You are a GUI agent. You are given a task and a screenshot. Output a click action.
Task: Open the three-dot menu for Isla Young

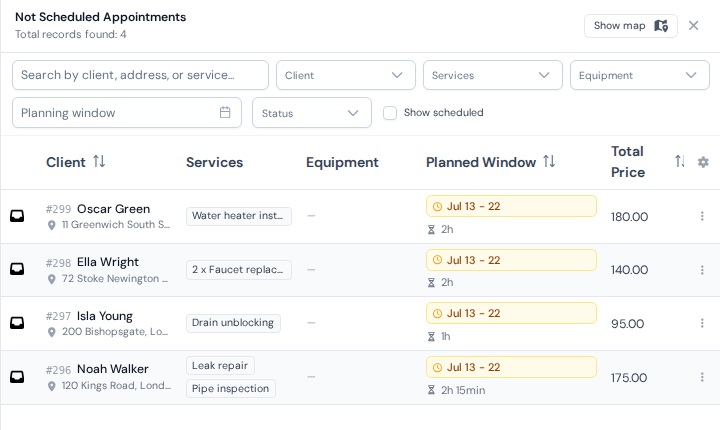click(x=702, y=323)
